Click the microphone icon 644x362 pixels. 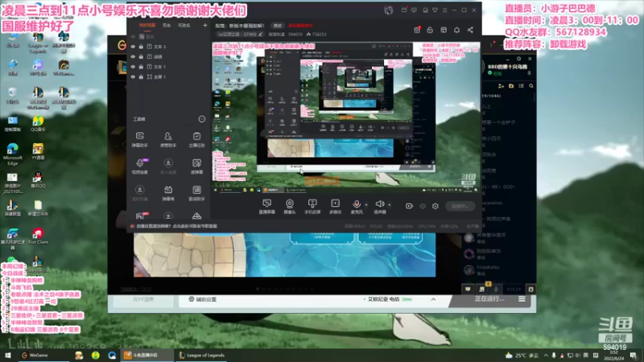click(357, 204)
